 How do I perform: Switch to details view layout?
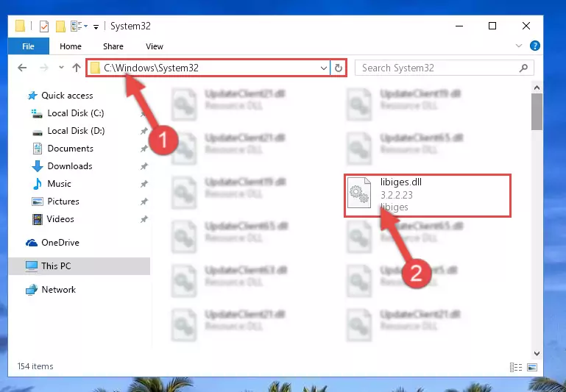pyautogui.click(x=516, y=368)
